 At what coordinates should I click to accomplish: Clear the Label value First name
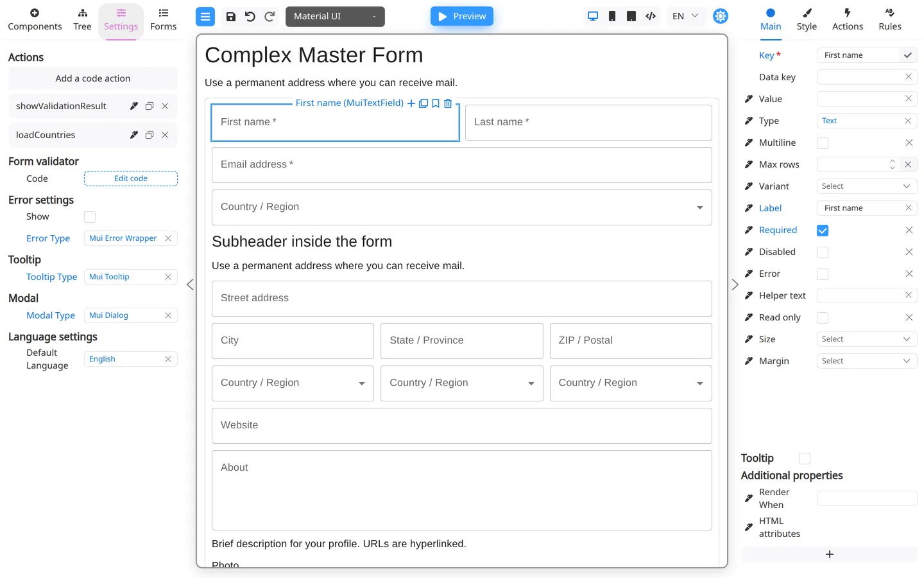tap(909, 207)
